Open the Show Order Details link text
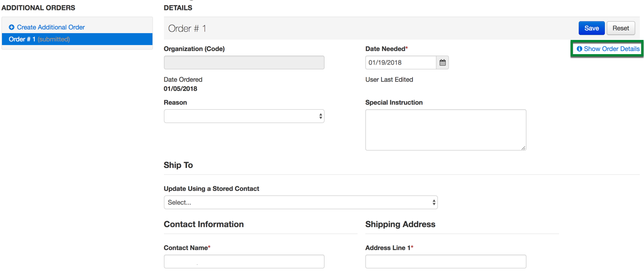 [x=611, y=49]
